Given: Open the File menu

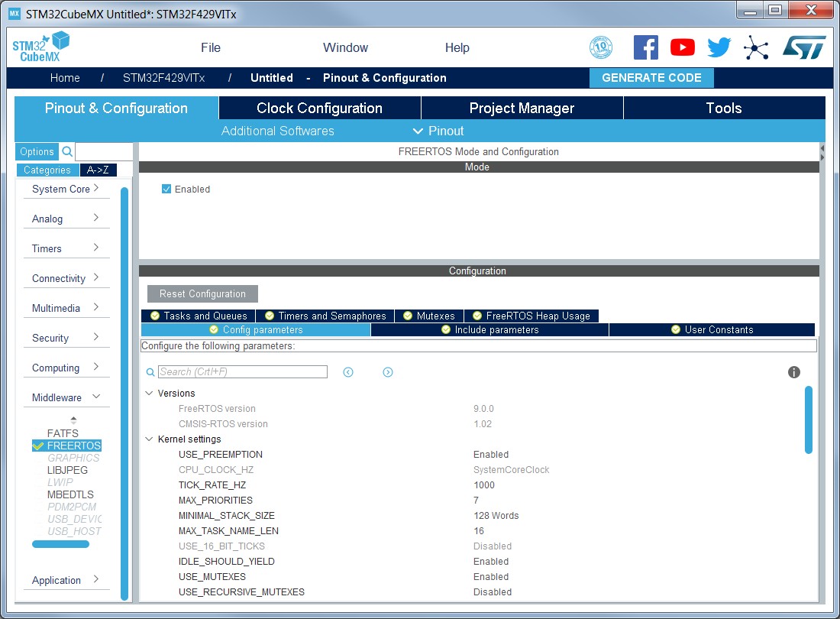Looking at the screenshot, I should 211,47.
